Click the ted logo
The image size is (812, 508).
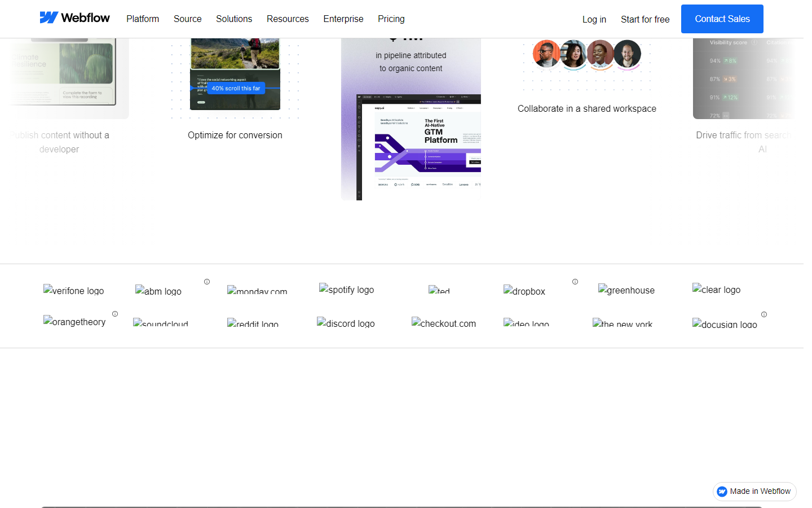tap(439, 290)
